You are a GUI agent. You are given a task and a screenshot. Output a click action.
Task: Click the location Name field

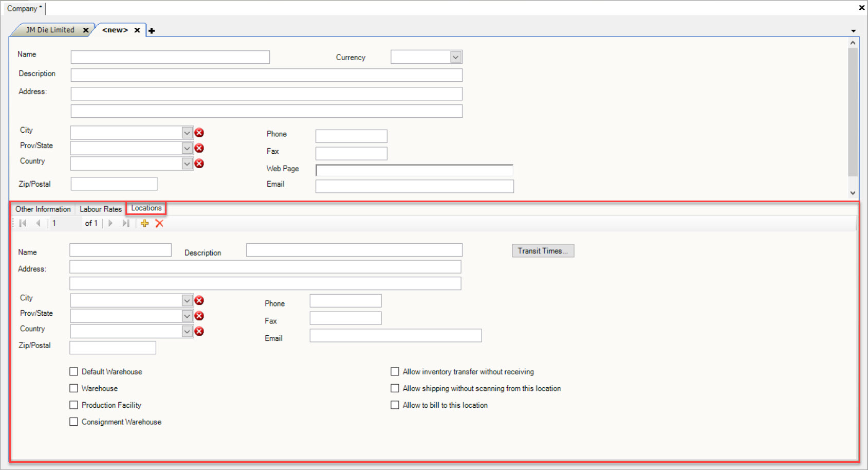120,250
